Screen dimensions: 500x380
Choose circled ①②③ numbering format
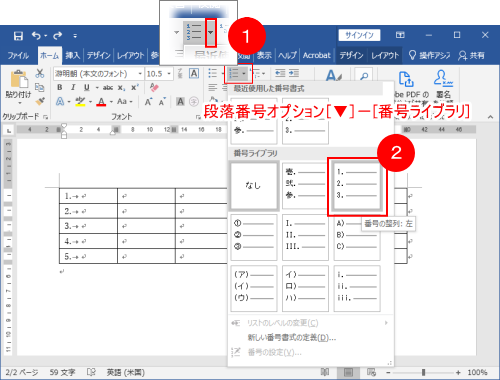254,237
